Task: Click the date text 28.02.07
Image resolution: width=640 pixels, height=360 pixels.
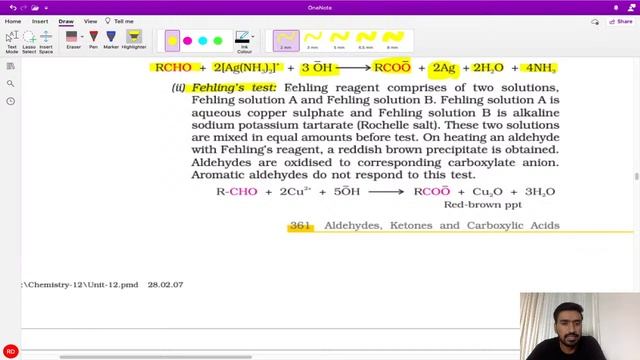Action: point(165,284)
